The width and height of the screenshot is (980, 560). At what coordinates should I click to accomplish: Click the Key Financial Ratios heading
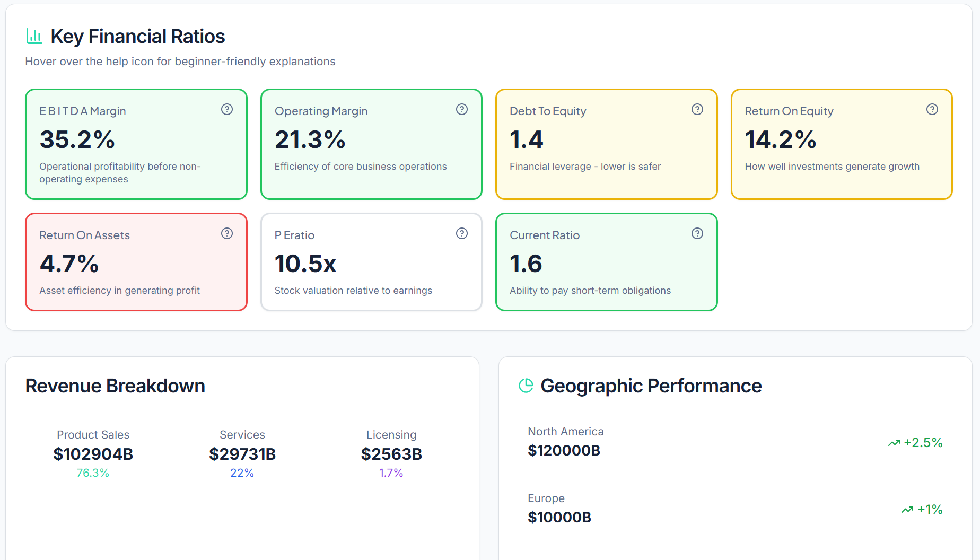[x=137, y=36]
